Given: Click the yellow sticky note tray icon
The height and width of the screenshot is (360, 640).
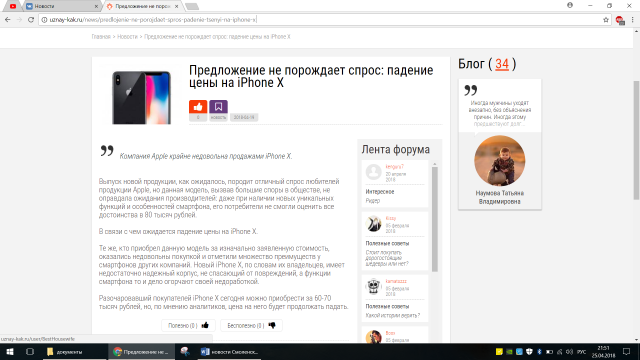Looking at the screenshot, I should coord(499,352).
